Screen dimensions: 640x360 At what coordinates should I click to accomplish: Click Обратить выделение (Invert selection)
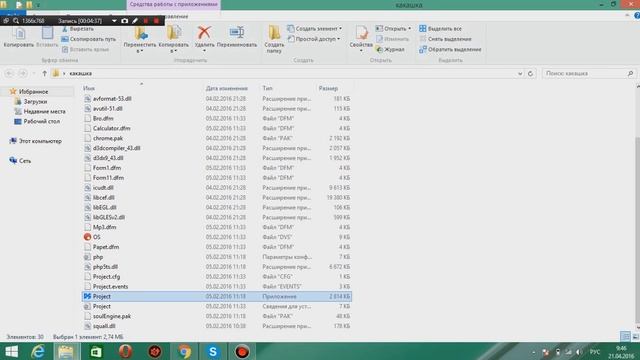[450, 49]
